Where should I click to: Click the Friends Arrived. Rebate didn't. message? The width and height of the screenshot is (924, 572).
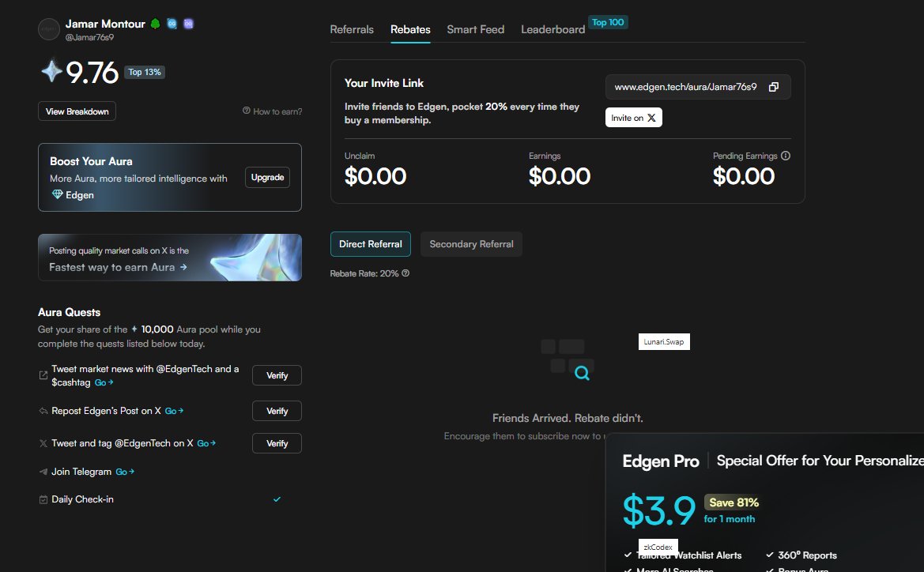(568, 418)
